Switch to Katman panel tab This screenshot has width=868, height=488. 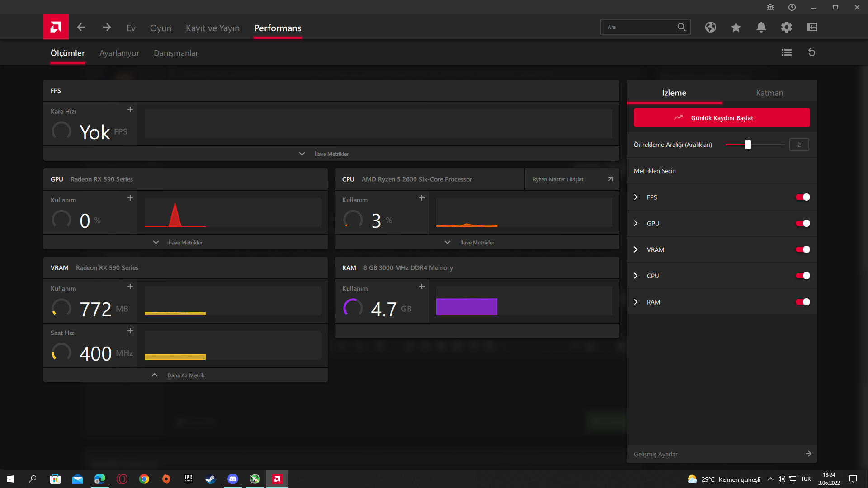tap(769, 93)
